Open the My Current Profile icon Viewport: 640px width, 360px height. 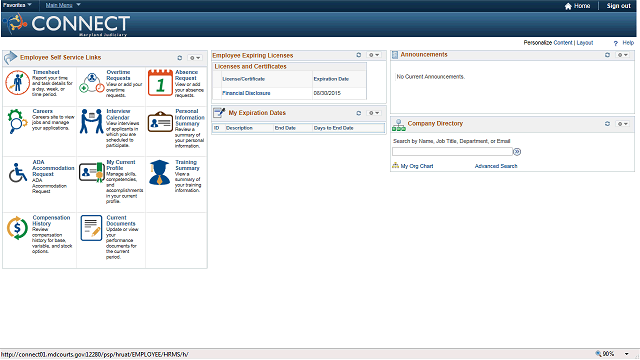point(92,172)
